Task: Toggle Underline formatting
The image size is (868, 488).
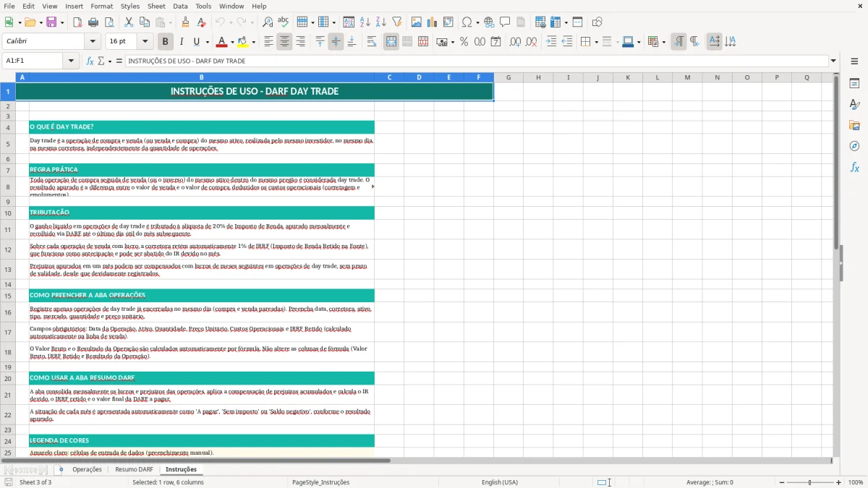Action: (197, 42)
